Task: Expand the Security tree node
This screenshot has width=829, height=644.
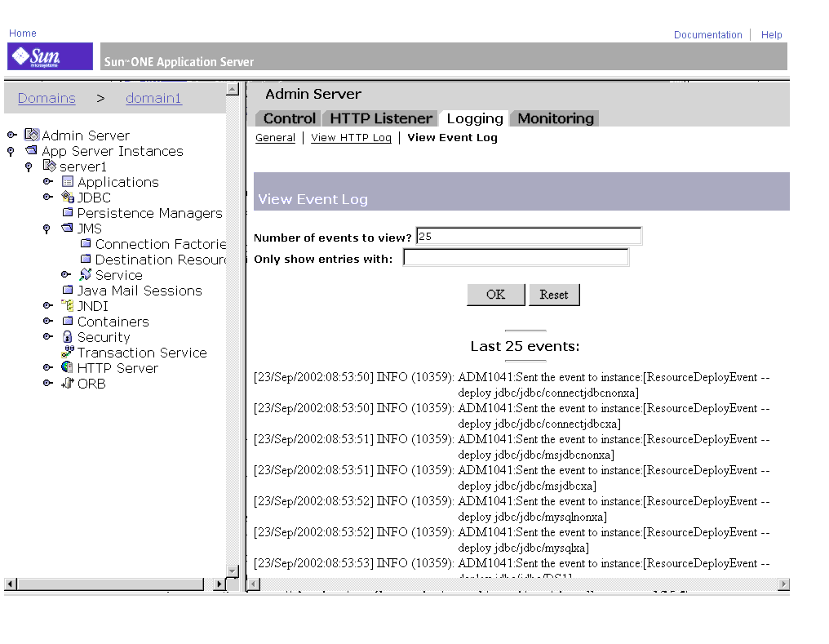Action: 48,336
